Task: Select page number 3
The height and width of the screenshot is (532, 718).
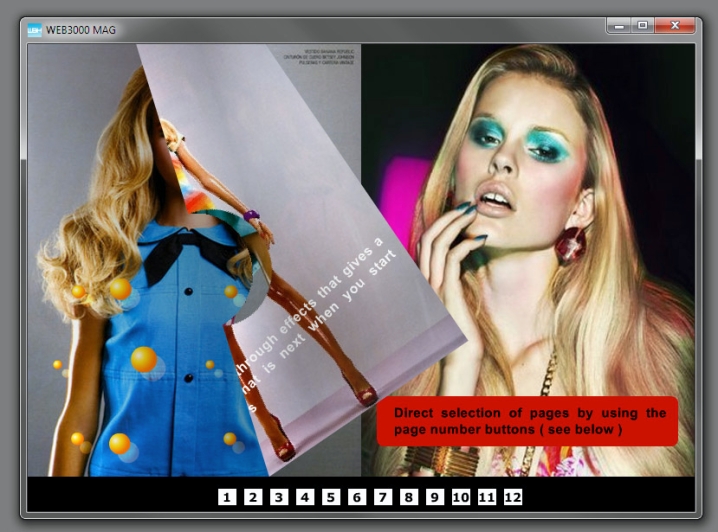Action: [x=279, y=496]
